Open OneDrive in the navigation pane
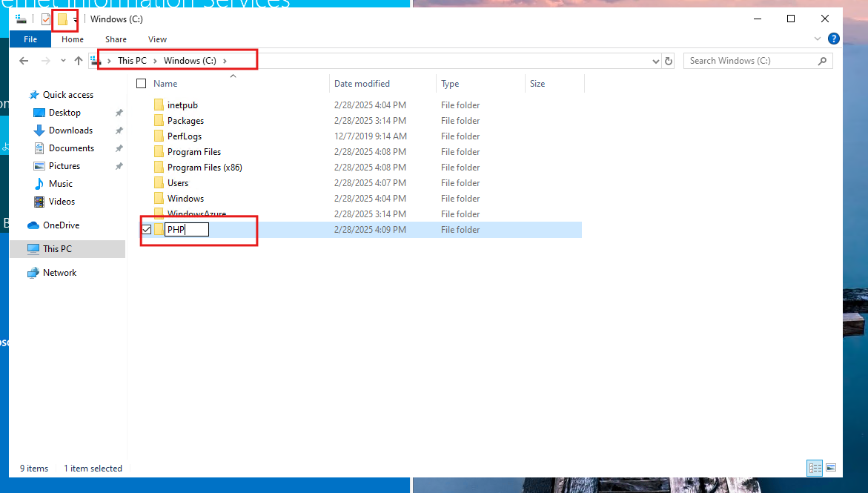868x493 pixels. click(x=61, y=225)
